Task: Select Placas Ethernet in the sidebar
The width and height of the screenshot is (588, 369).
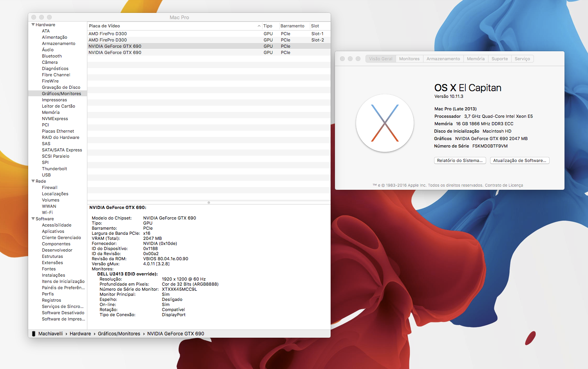Action: point(58,131)
